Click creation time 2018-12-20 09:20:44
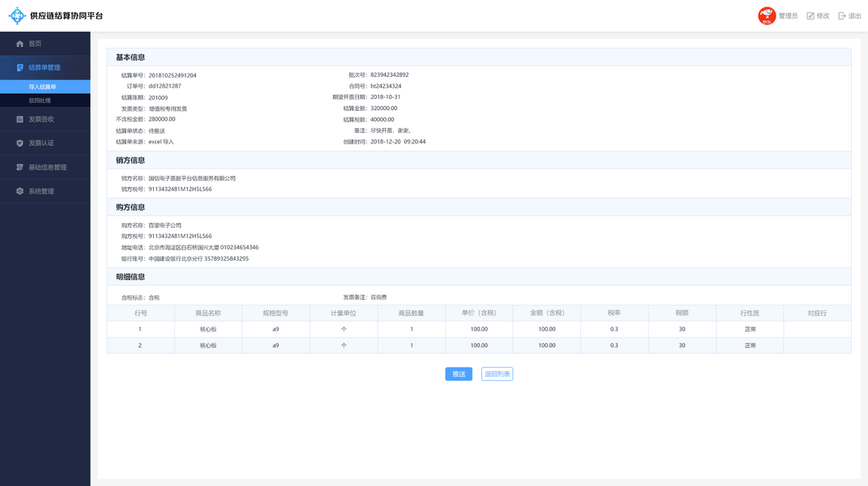868x486 pixels. 398,142
